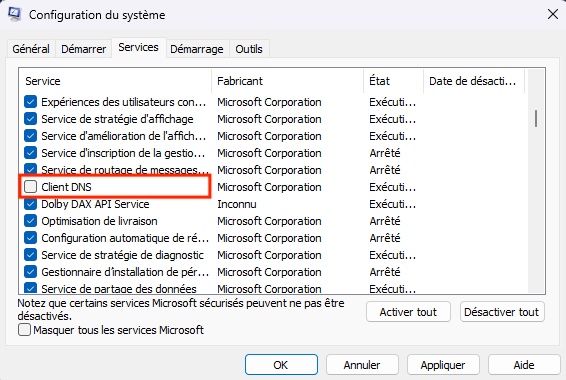This screenshot has height=380, width=566.
Task: Switch to the Général tab
Action: pyautogui.click(x=31, y=49)
